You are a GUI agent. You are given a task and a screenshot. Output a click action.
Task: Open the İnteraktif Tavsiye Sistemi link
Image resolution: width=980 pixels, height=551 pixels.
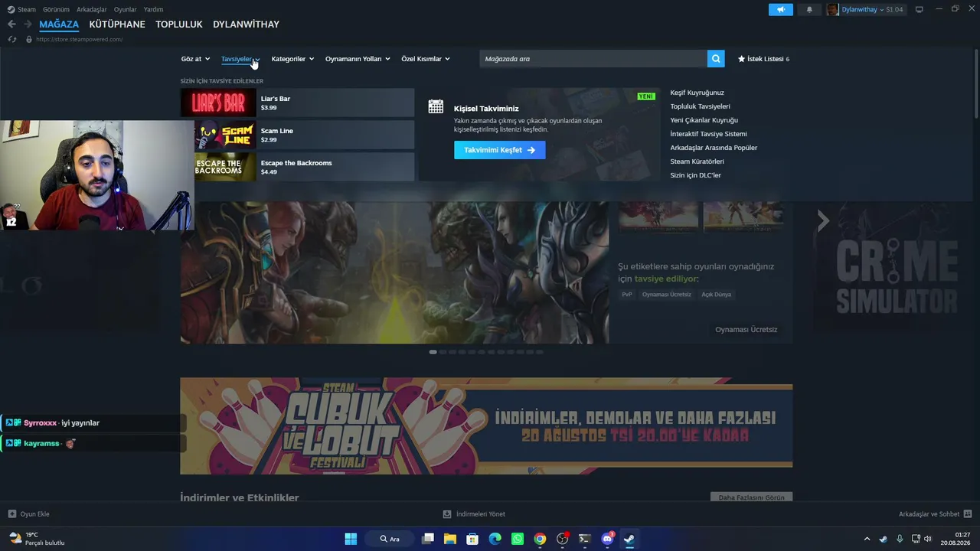click(708, 134)
